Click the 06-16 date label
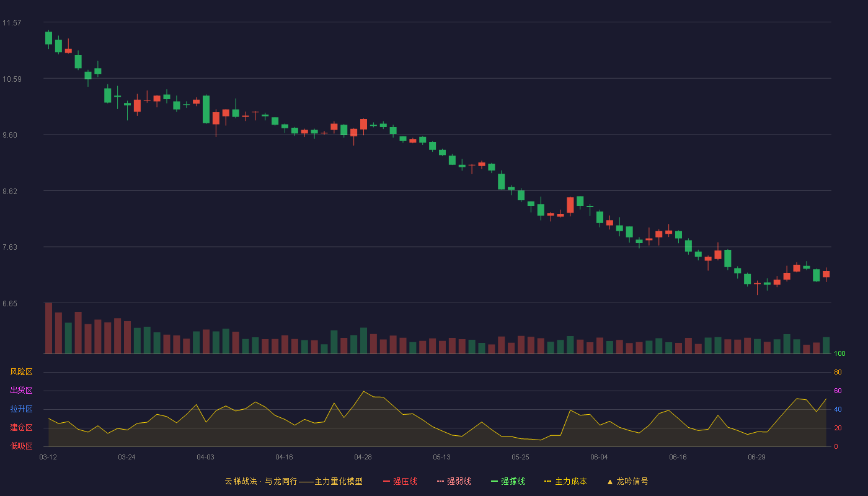 (678, 457)
